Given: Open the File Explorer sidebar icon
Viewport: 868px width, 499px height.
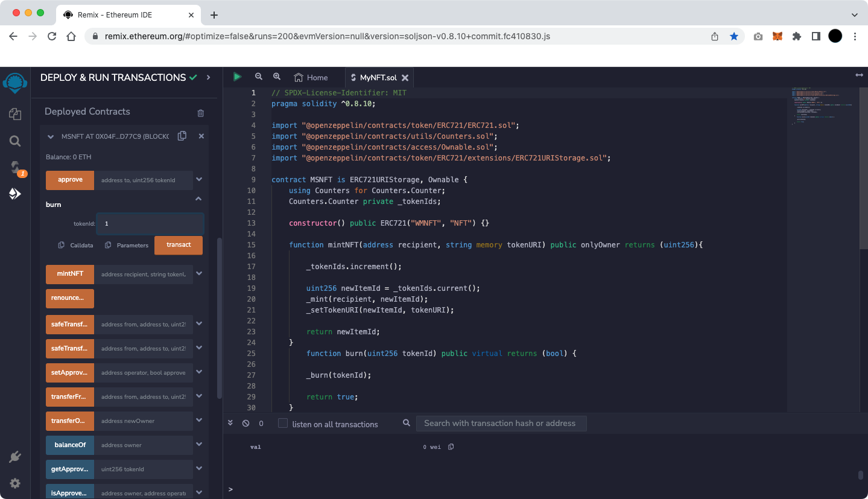Looking at the screenshot, I should click(x=15, y=114).
